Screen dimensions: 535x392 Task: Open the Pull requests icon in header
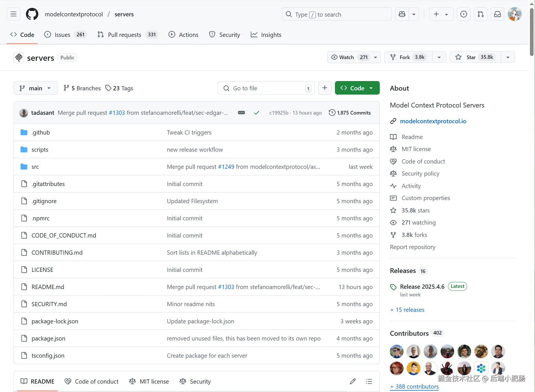tap(481, 14)
